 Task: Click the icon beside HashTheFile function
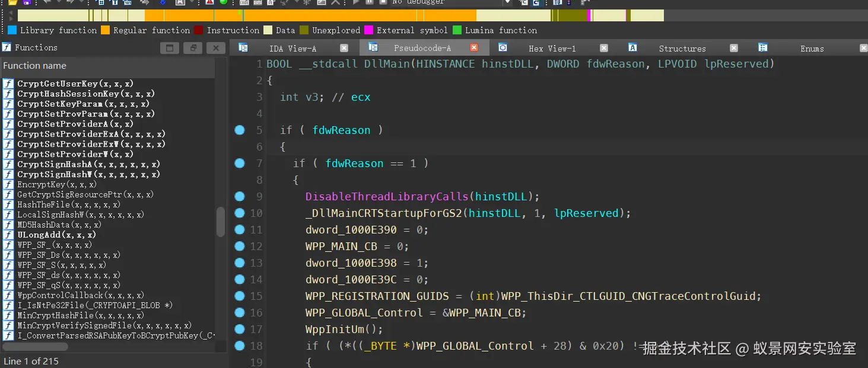[8, 205]
